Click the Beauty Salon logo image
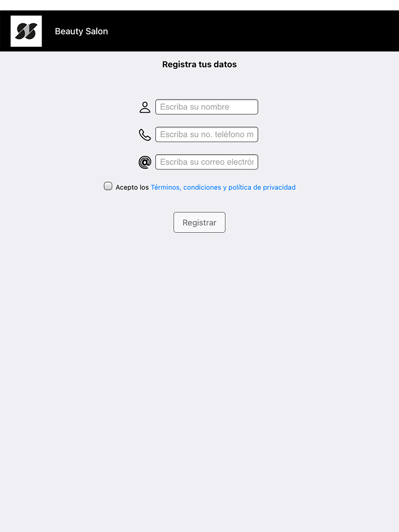This screenshot has height=532, width=399. [26, 31]
